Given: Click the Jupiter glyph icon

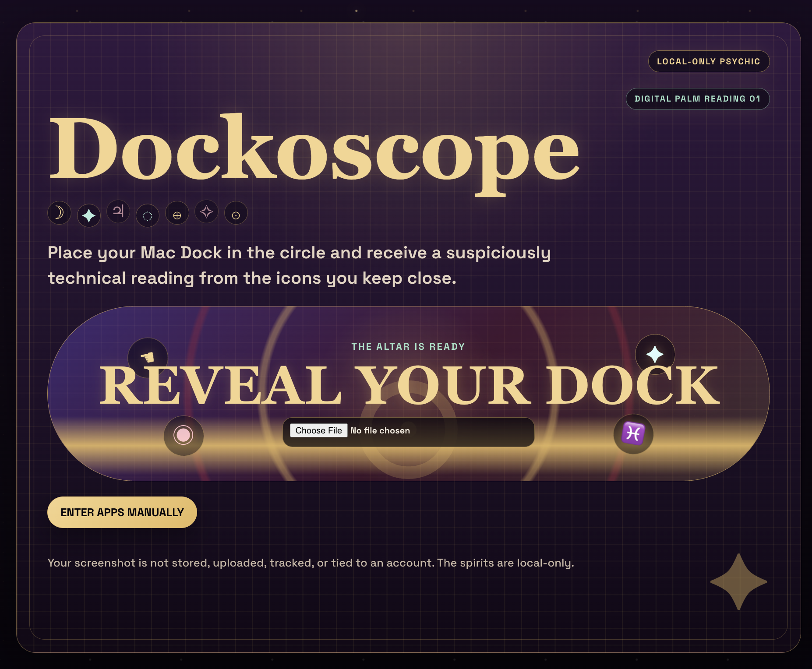Looking at the screenshot, I should 118,211.
